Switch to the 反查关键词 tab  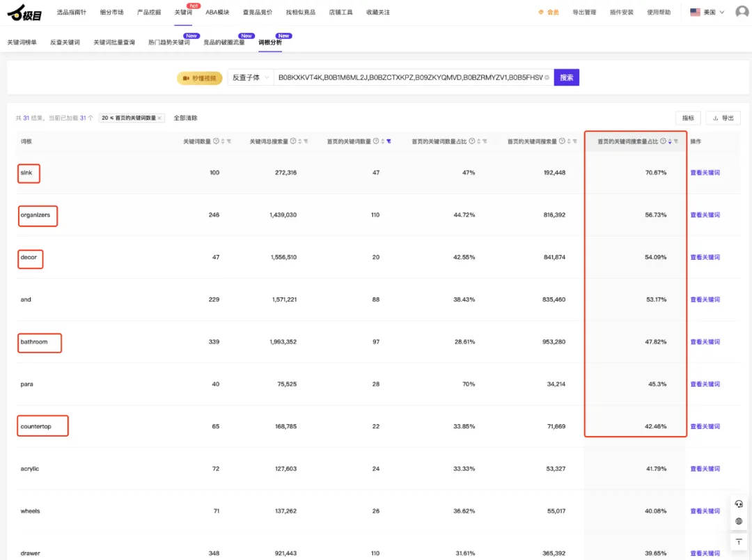[65, 42]
